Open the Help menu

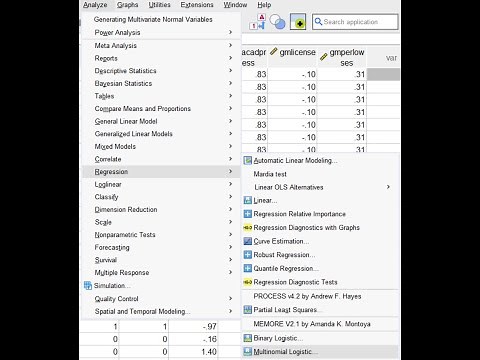pyautogui.click(x=264, y=5)
